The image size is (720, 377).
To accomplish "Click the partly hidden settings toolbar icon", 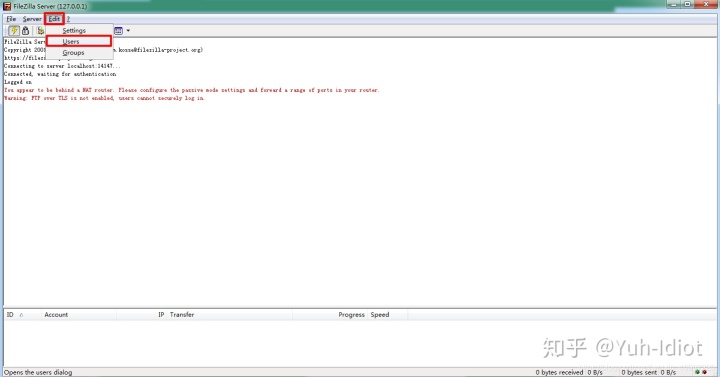I will click(41, 31).
